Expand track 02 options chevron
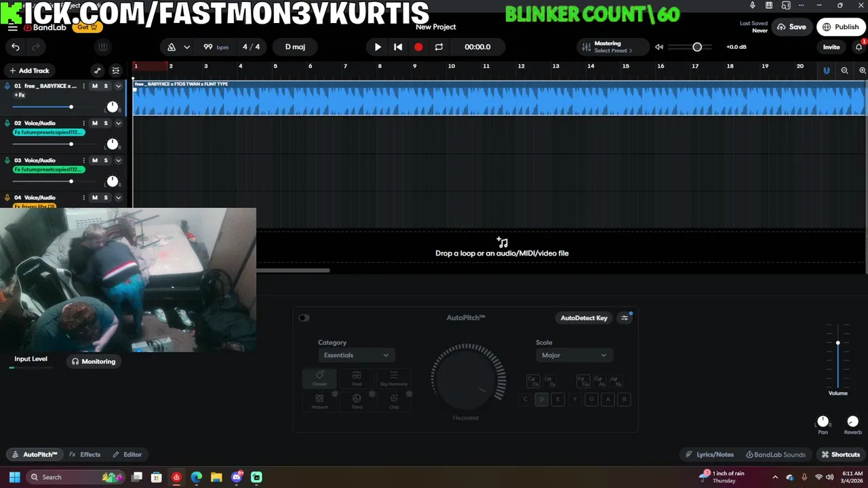This screenshot has height=488, width=868. tap(118, 123)
